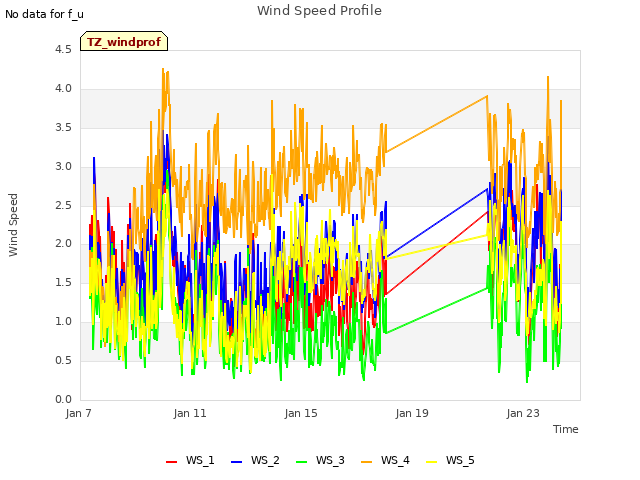Click the 4.0 y-axis tick label
Viewport: 640px width, 480px height.
click(x=63, y=89)
